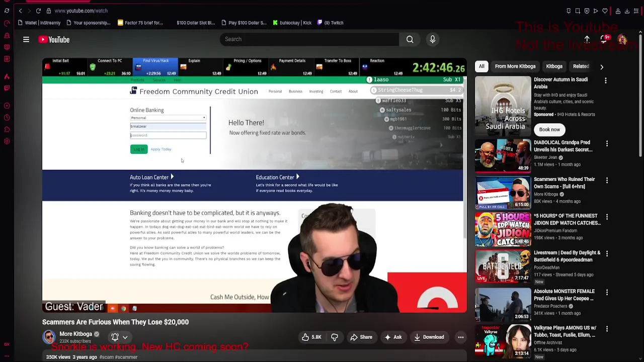Reload the page with the refresh icon

click(38, 11)
